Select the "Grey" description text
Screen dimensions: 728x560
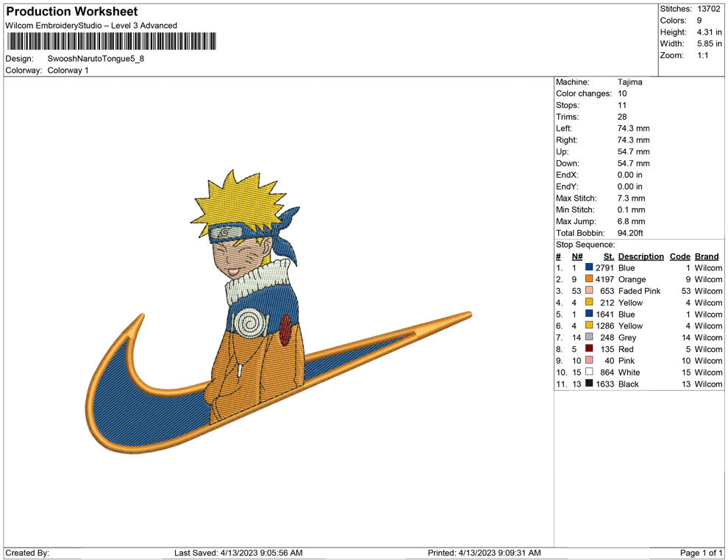627,337
